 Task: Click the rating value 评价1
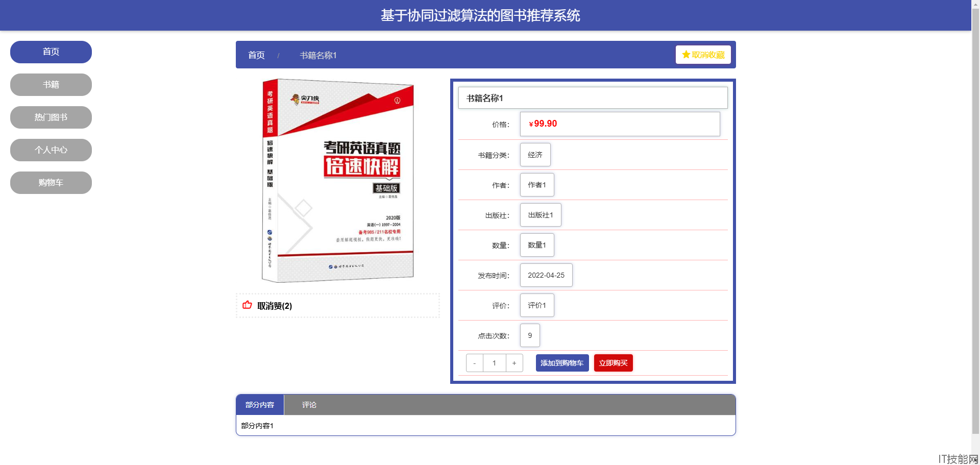tap(537, 305)
